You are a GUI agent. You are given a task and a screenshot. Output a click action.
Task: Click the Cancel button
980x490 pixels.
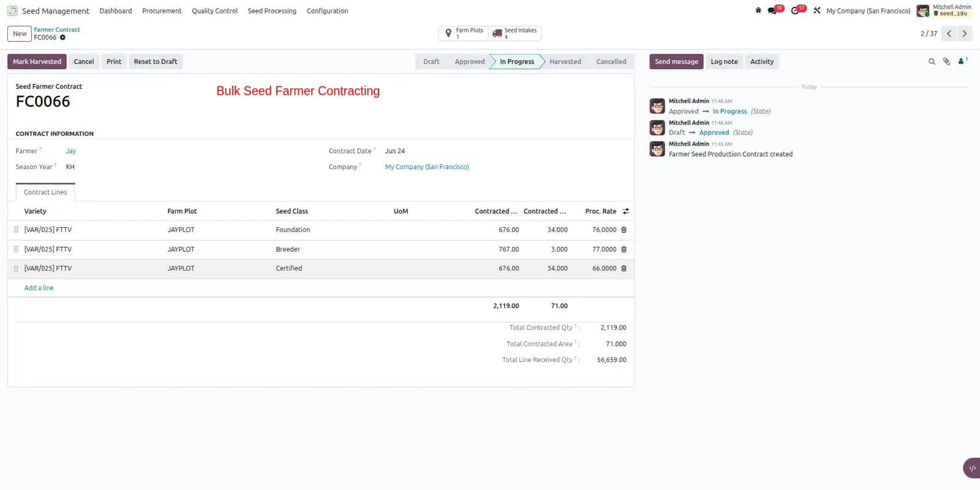point(84,61)
